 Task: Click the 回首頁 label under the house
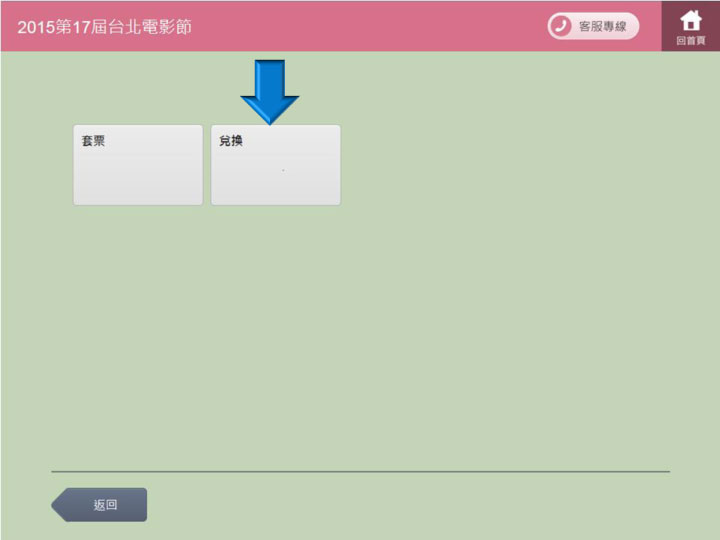[691, 41]
